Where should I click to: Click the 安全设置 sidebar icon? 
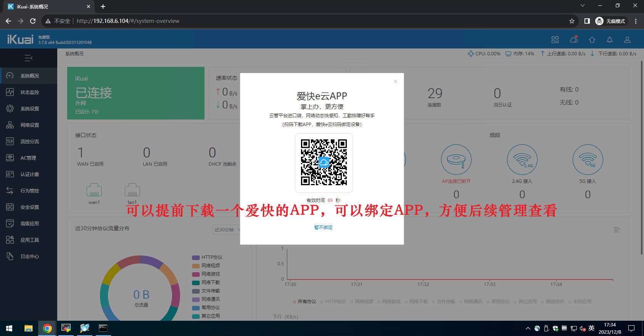pyautogui.click(x=10, y=207)
